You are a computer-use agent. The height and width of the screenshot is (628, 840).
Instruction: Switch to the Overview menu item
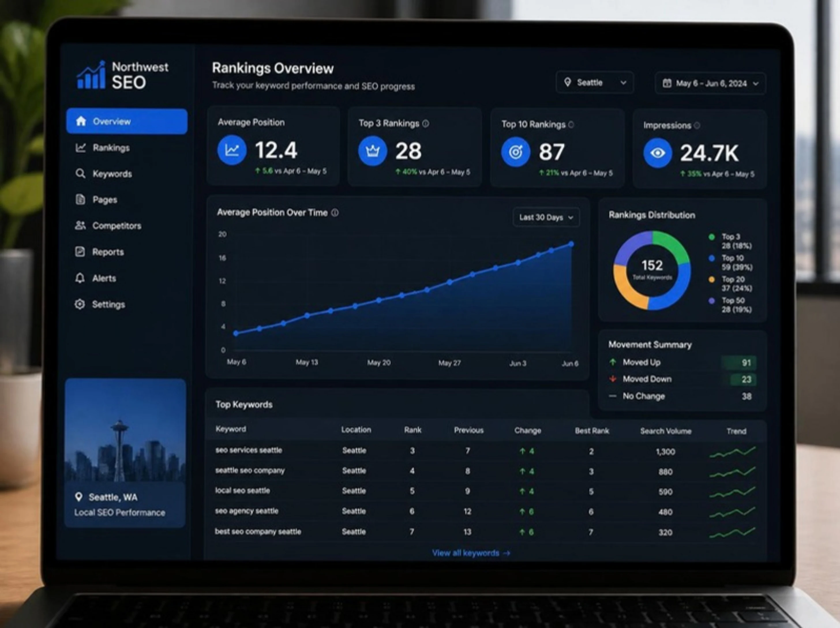tap(127, 121)
